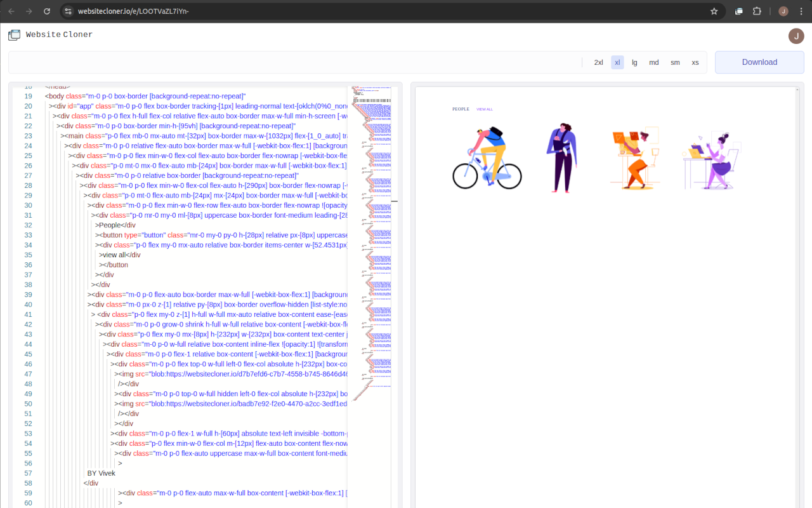Click the J profile avatar in browser toolbar

(x=782, y=11)
